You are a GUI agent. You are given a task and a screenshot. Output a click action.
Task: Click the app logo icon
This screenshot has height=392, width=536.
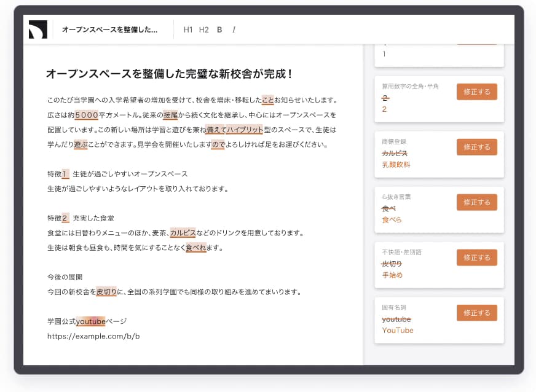37,29
